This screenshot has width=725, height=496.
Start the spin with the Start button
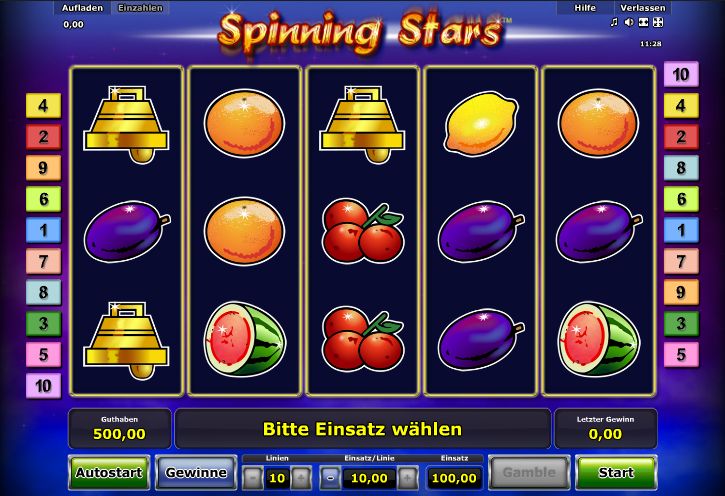tap(616, 472)
